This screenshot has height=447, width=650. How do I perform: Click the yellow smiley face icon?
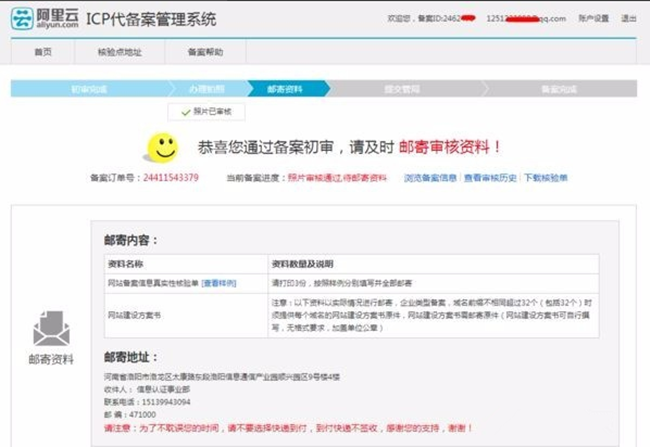[x=162, y=148]
